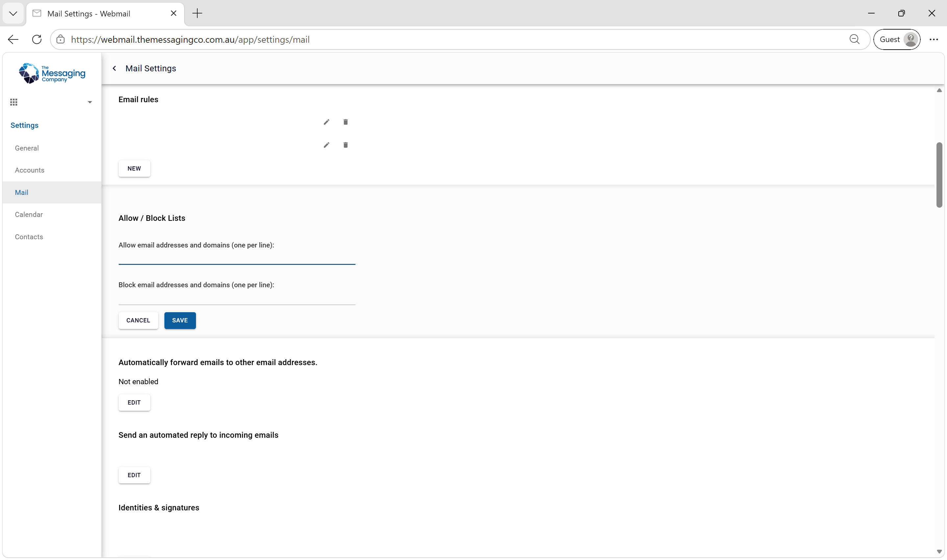Click The Messaging Company logo
This screenshot has height=560, width=947.
(x=52, y=73)
